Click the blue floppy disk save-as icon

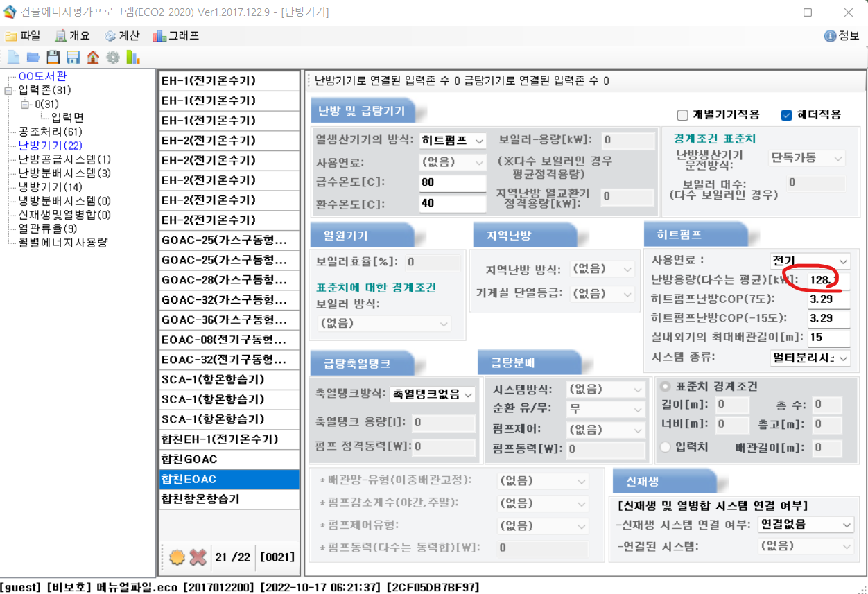[73, 58]
